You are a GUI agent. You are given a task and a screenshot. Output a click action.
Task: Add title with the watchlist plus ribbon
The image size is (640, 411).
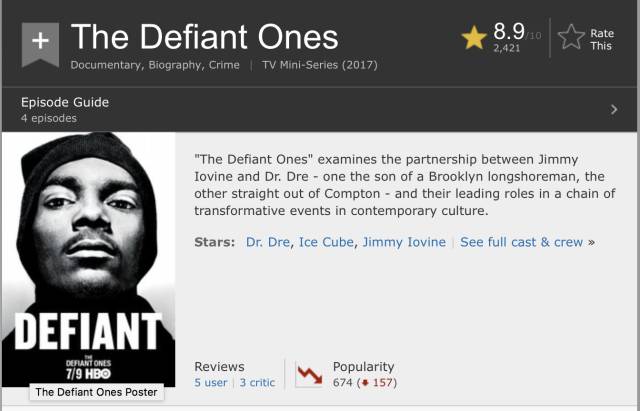(x=40, y=44)
